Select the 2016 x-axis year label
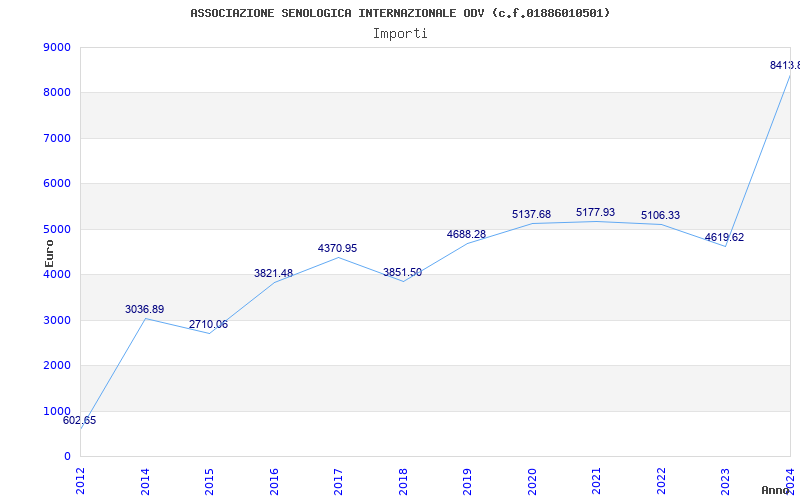Screen dimensions: 800x500 [274, 481]
